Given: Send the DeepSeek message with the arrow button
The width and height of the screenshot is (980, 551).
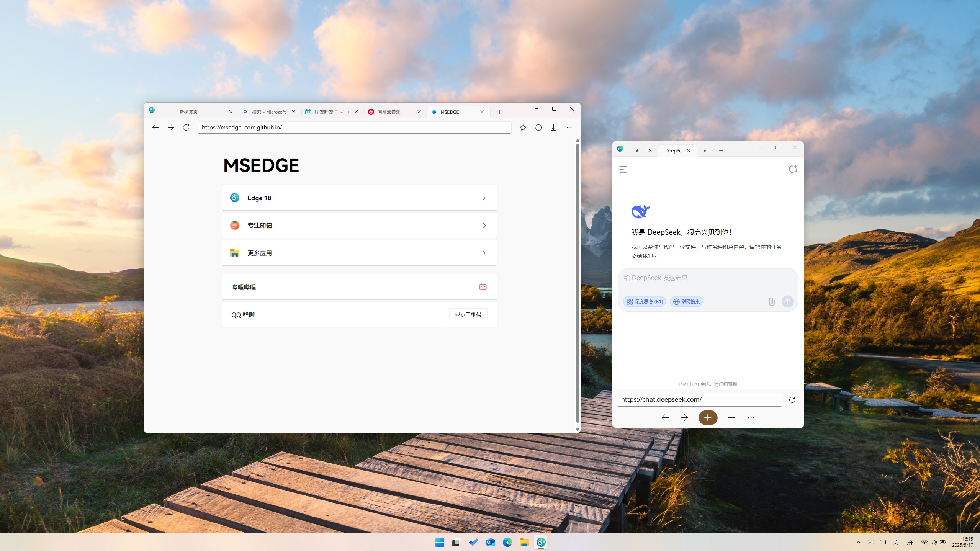Looking at the screenshot, I should (x=787, y=302).
